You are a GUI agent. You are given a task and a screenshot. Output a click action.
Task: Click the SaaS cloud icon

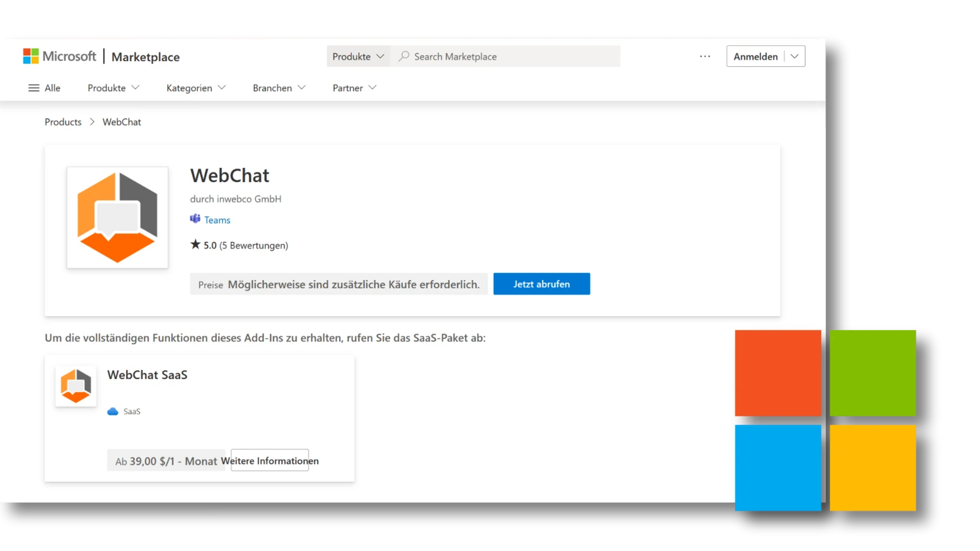tap(113, 411)
